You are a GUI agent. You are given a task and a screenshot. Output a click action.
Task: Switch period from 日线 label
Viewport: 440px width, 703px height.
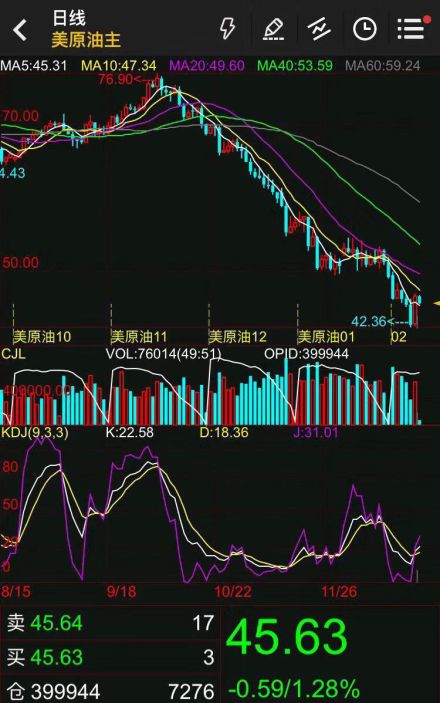69,18
